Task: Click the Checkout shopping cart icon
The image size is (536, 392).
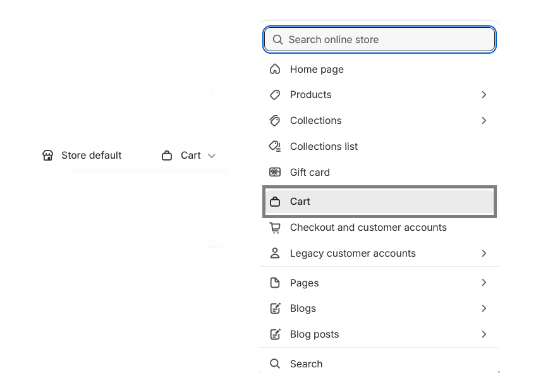Action: 275,228
